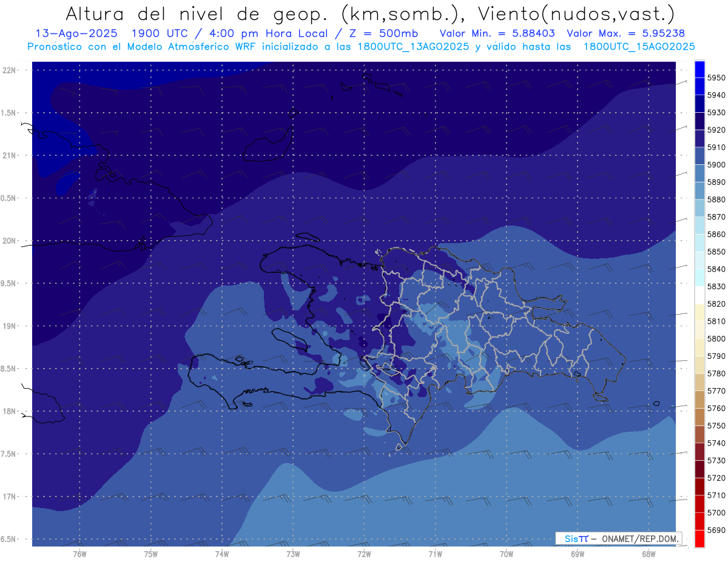This screenshot has width=728, height=562.
Task: Click the 71W longitude label
Action: [435, 554]
